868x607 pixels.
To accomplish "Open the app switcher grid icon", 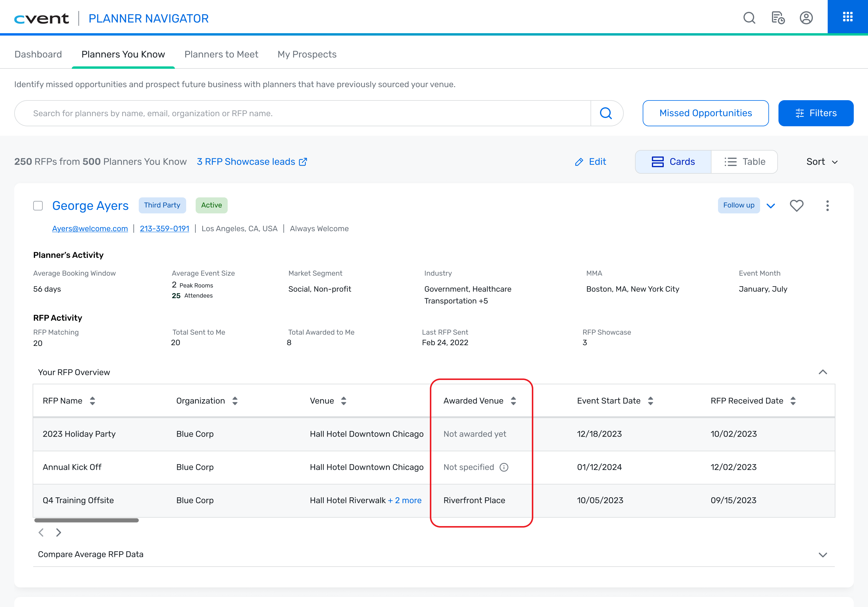I will tap(848, 17).
